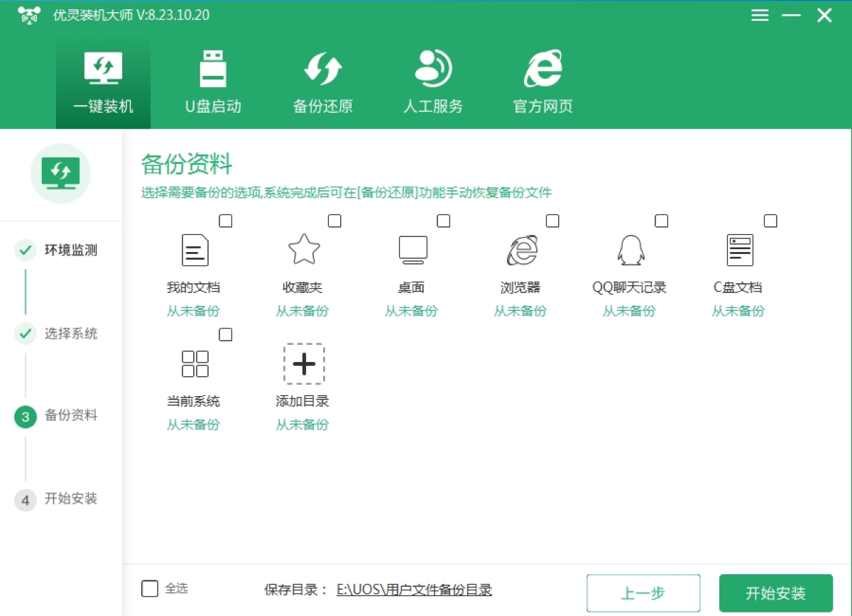Select the 收藏夹 star icon
Viewport: 852px width, 616px height.
tap(303, 250)
